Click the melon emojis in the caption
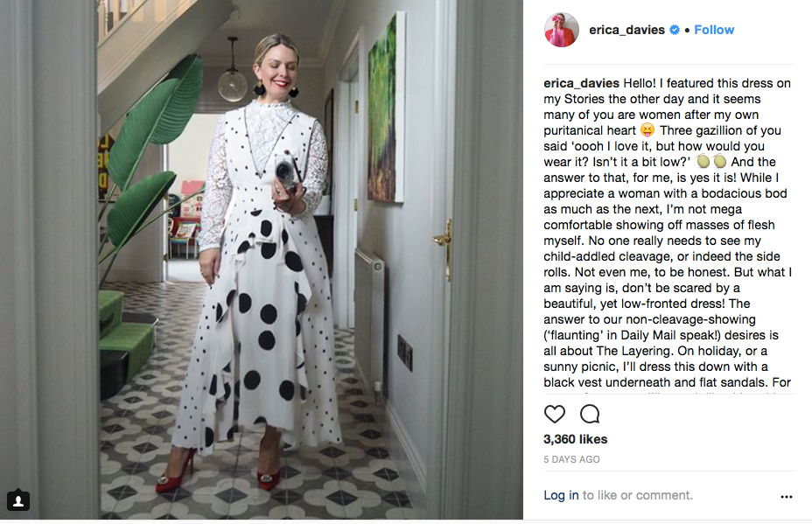The height and width of the screenshot is (524, 812). coord(711,162)
